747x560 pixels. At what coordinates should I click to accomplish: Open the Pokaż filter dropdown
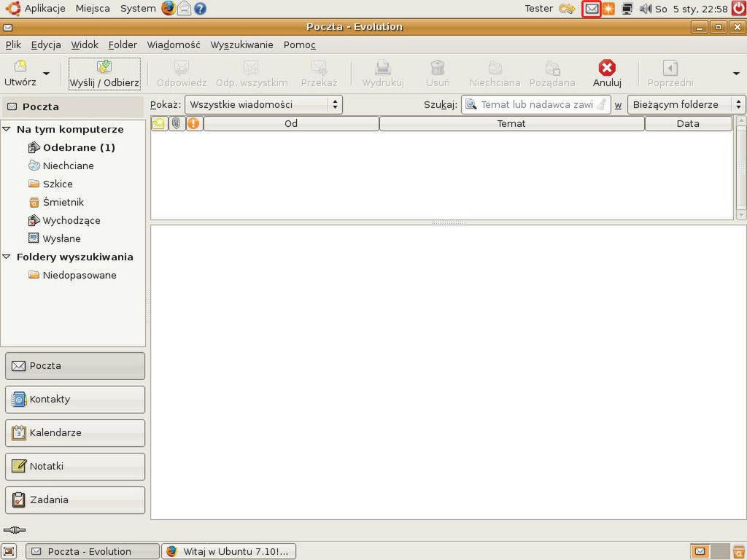point(263,105)
